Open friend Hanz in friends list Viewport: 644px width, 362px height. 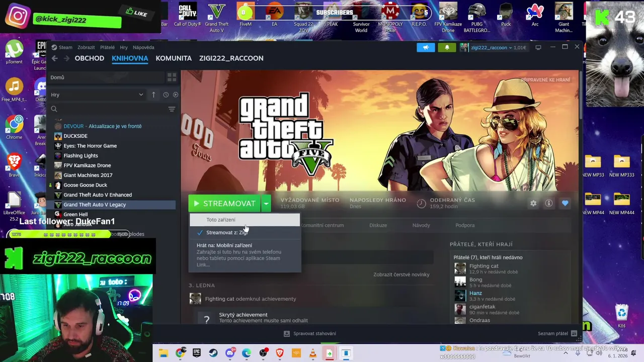[511, 296]
